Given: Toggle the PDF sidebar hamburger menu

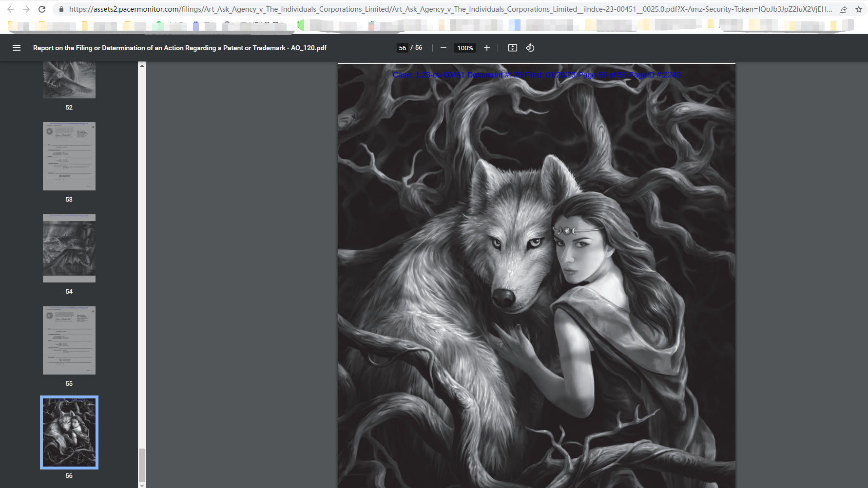Looking at the screenshot, I should point(17,48).
